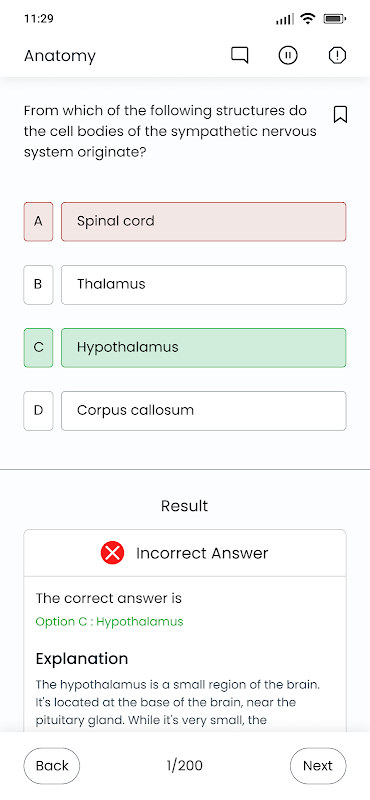Tap the Back button

(x=52, y=765)
